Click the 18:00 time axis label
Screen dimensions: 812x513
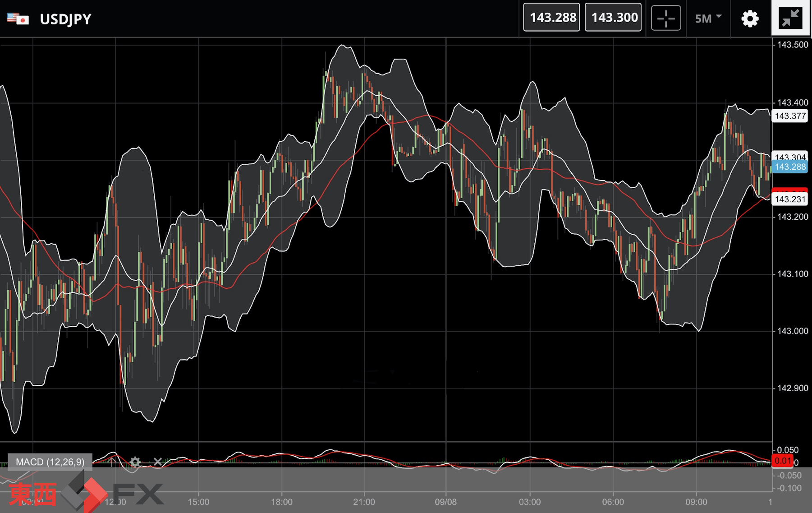pyautogui.click(x=282, y=502)
